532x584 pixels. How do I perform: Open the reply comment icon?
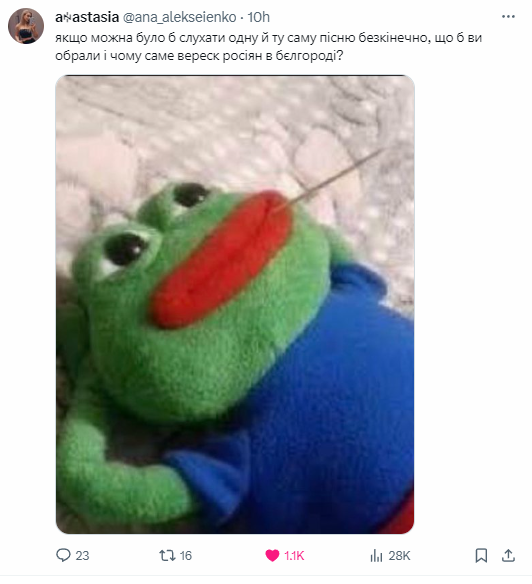point(63,555)
